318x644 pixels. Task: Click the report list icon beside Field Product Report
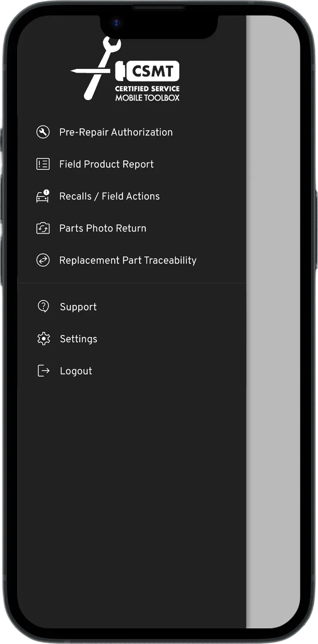click(43, 164)
